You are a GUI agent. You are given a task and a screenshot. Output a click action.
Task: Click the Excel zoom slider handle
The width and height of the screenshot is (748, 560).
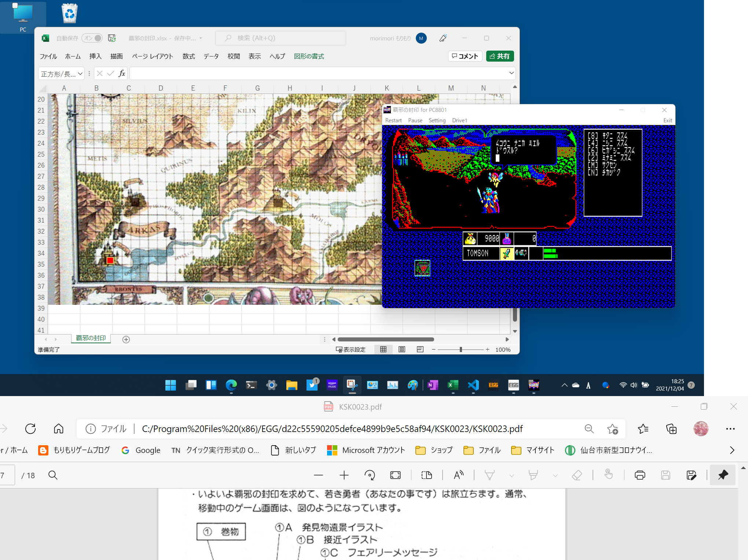(x=461, y=349)
